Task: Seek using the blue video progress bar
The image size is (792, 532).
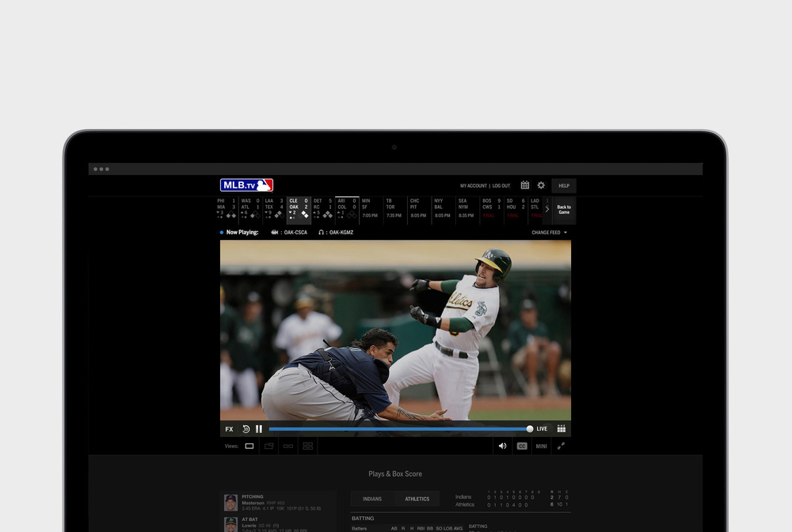Action: click(399, 429)
